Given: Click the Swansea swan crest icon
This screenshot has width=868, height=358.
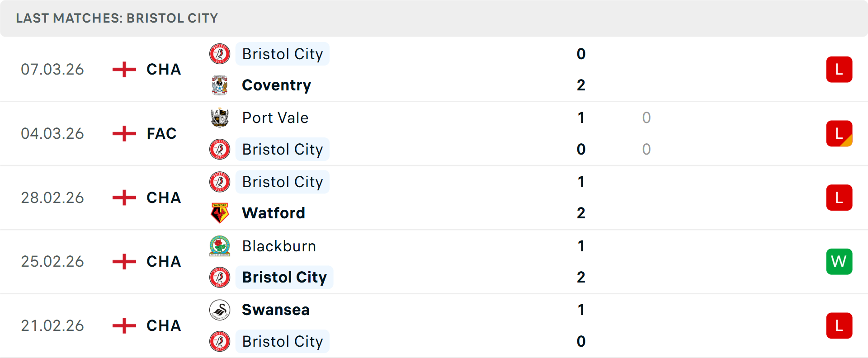Looking at the screenshot, I should [x=220, y=310].
